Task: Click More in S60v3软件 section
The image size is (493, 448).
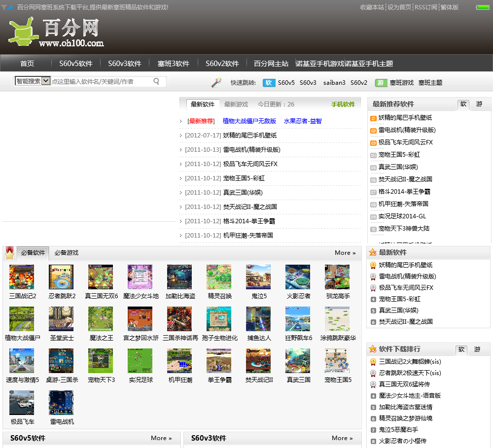Action: 342,438
